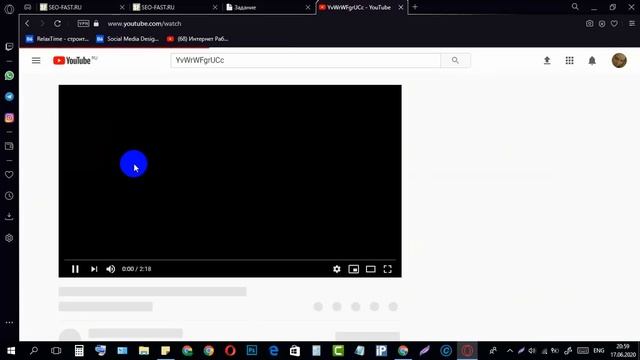Image resolution: width=640 pixels, height=360 pixels.
Task: Open Telegram in sidebar
Action: click(9, 97)
